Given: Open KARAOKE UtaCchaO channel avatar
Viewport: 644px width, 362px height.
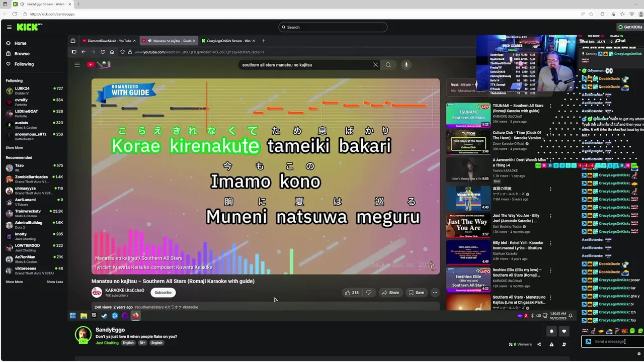Looking at the screenshot, I should coord(97,292).
